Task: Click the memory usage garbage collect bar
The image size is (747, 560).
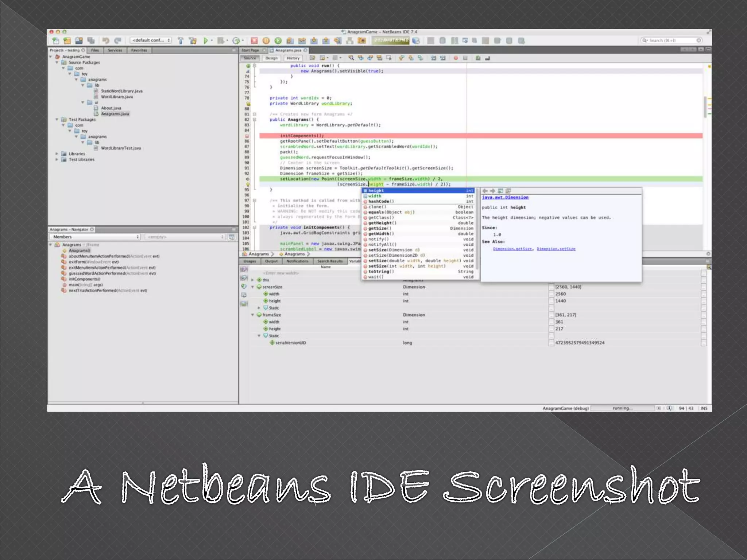Action: pyautogui.click(x=390, y=40)
